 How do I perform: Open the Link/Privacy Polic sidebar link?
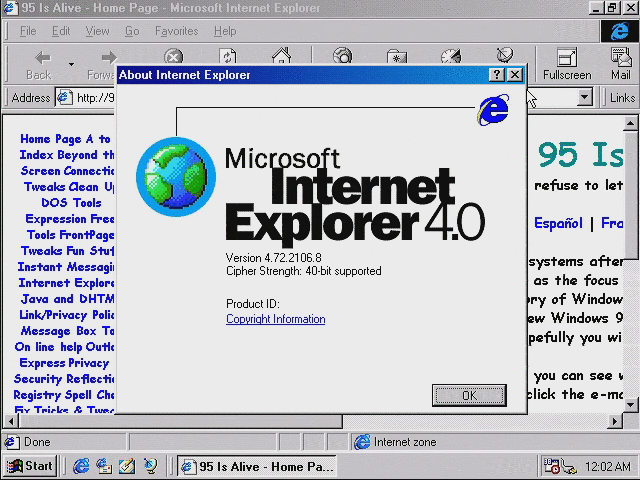[x=67, y=315]
